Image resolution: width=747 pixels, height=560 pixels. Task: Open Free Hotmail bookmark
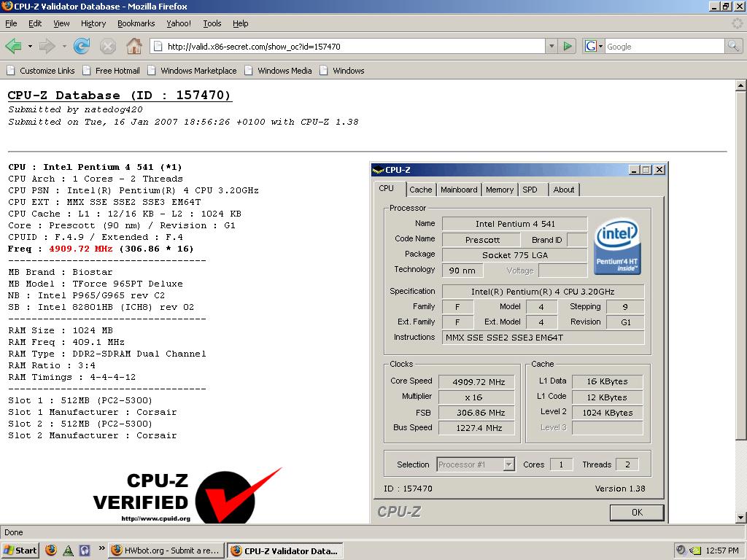pos(111,71)
